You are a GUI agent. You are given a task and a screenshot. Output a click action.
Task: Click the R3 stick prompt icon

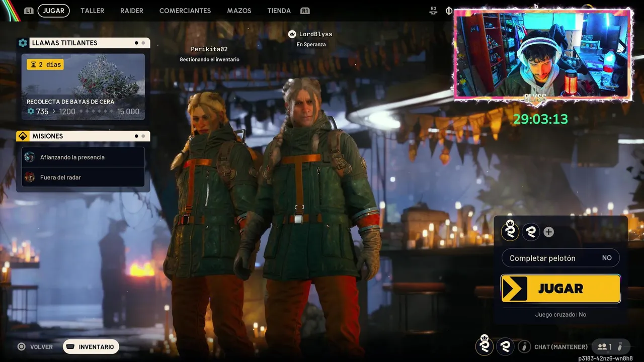pyautogui.click(x=434, y=11)
